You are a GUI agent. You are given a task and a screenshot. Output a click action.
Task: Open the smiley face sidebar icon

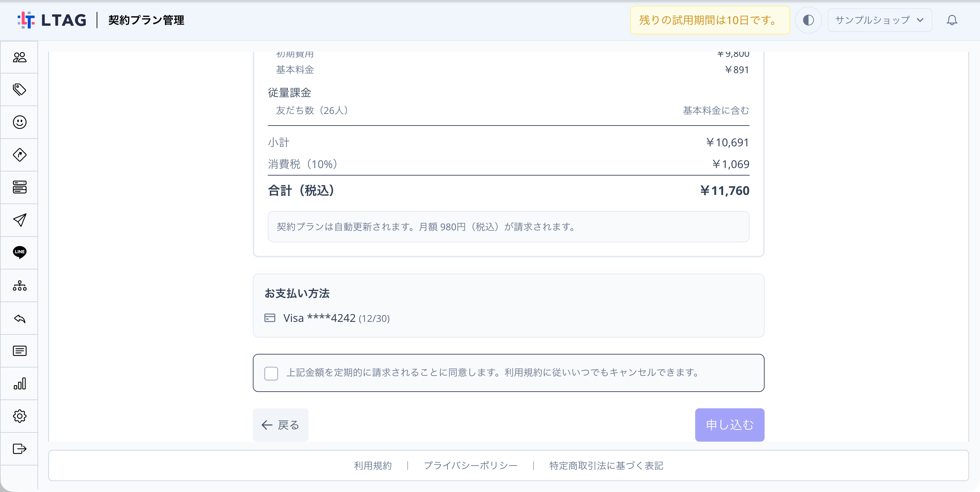click(19, 122)
